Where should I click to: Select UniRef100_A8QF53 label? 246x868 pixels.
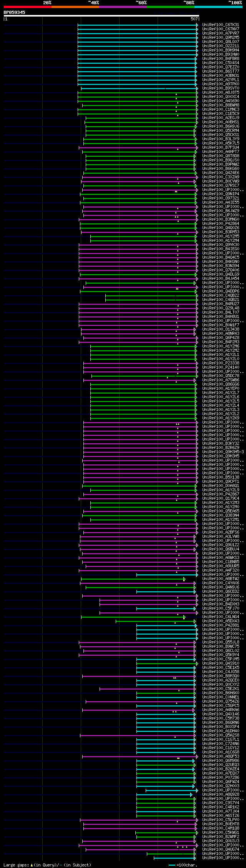(x=221, y=756)
